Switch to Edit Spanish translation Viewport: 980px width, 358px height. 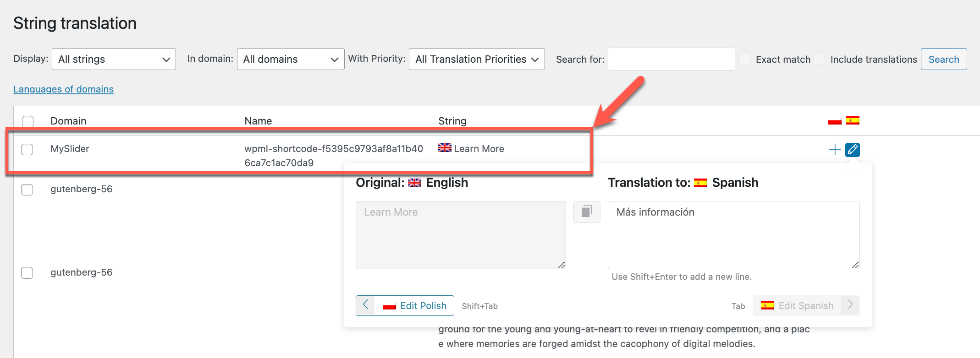[806, 305]
